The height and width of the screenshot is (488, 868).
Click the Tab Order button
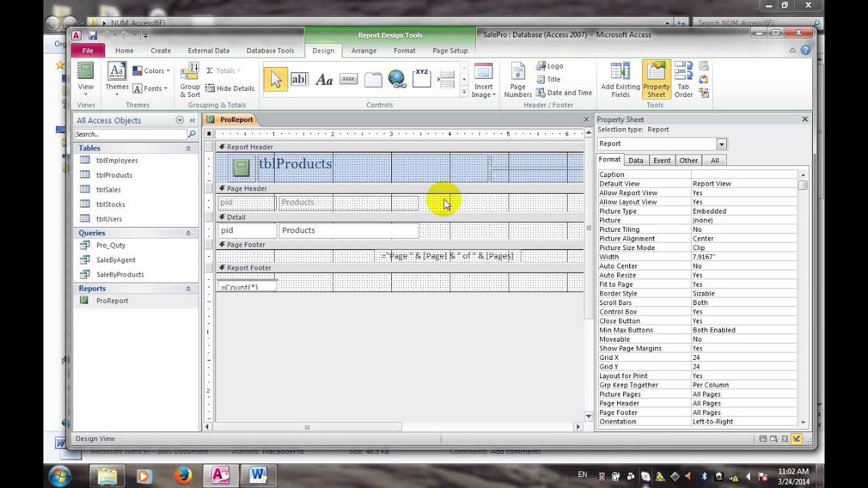coord(684,80)
